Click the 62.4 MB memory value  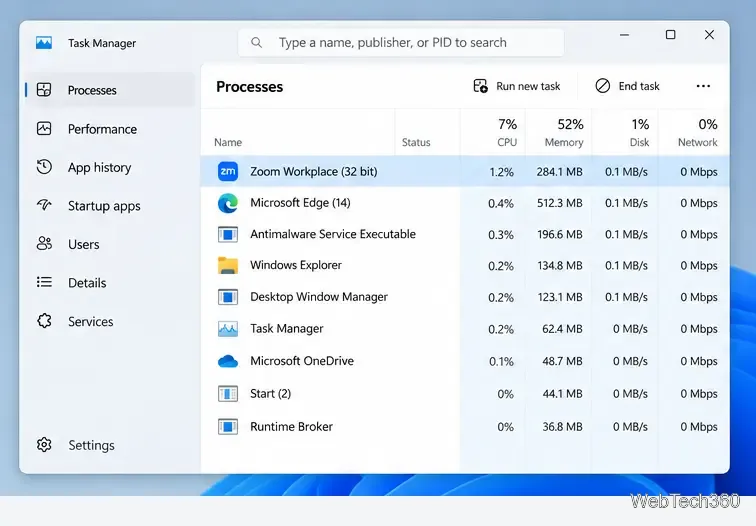[562, 329]
